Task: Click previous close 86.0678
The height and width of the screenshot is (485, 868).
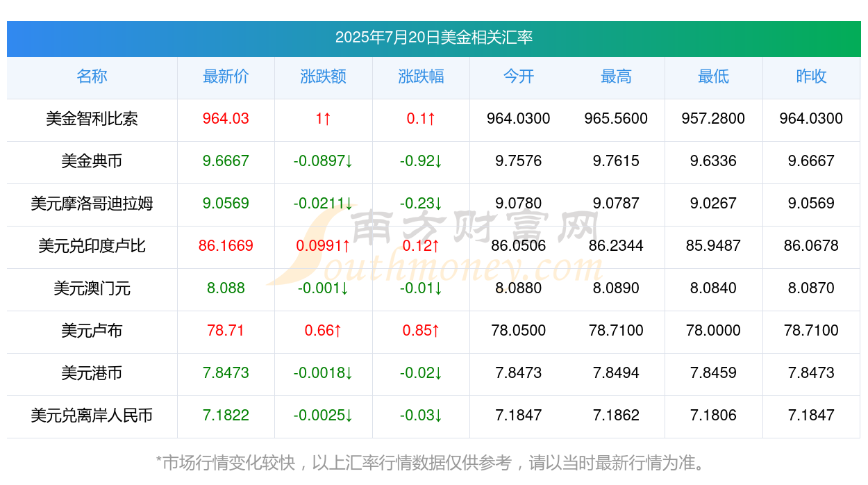Action: pos(811,246)
